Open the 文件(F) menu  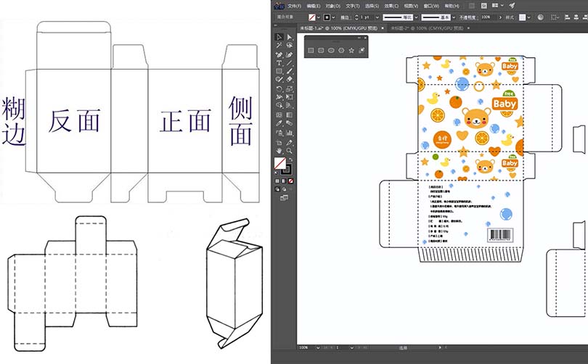(x=295, y=6)
